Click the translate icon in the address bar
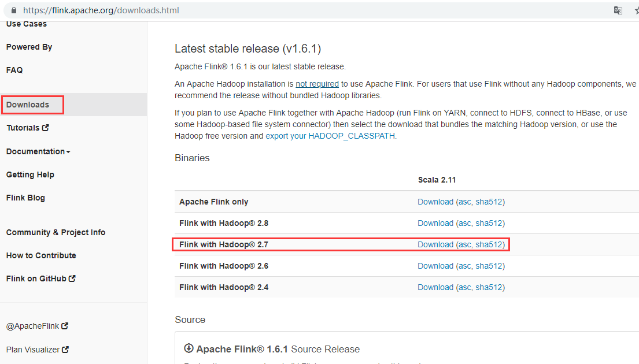Image resolution: width=639 pixels, height=364 pixels. [618, 10]
